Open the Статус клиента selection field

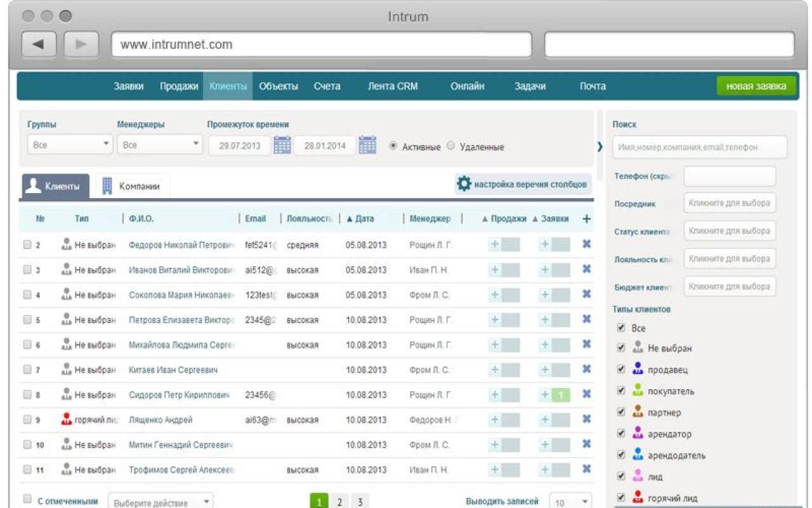(x=730, y=231)
